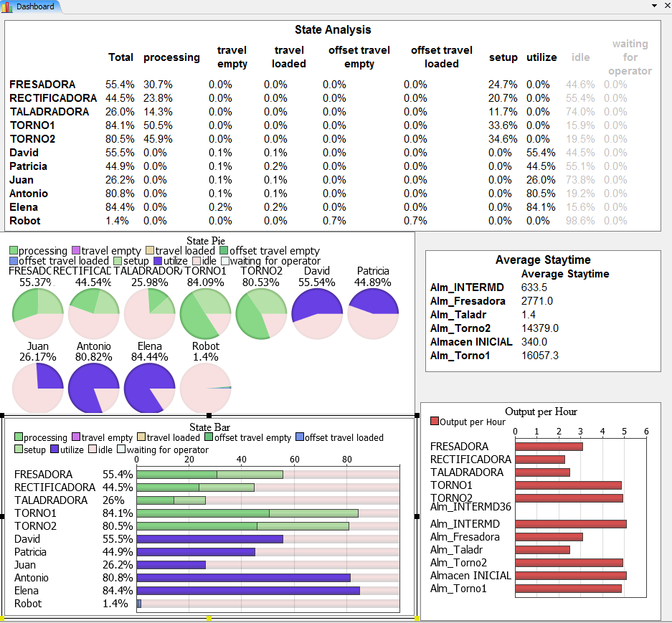
Task: Click the Juan pie chart
Action: (37, 387)
